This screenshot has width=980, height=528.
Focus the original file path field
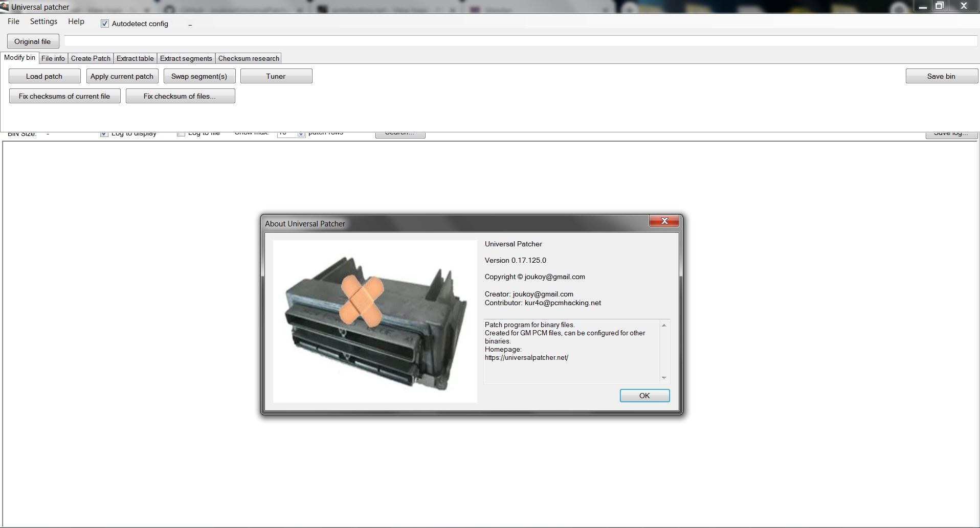pyautogui.click(x=521, y=41)
